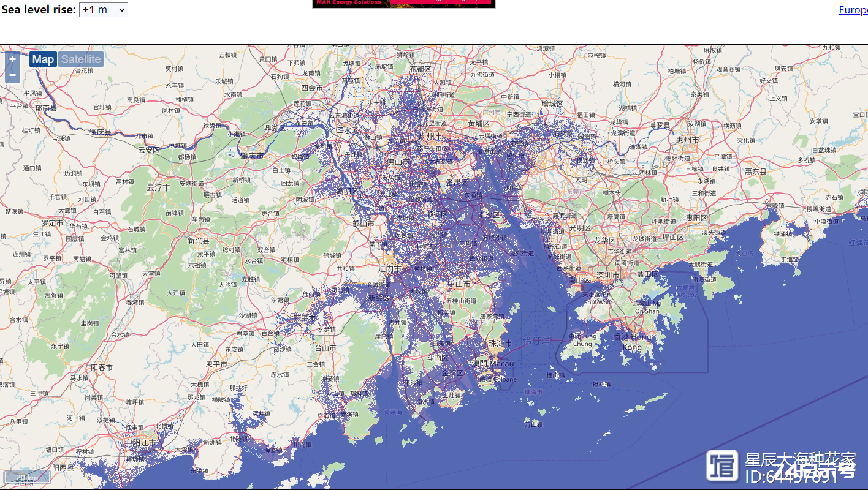
Task: Click the 增城区 district label
Action: (x=552, y=104)
